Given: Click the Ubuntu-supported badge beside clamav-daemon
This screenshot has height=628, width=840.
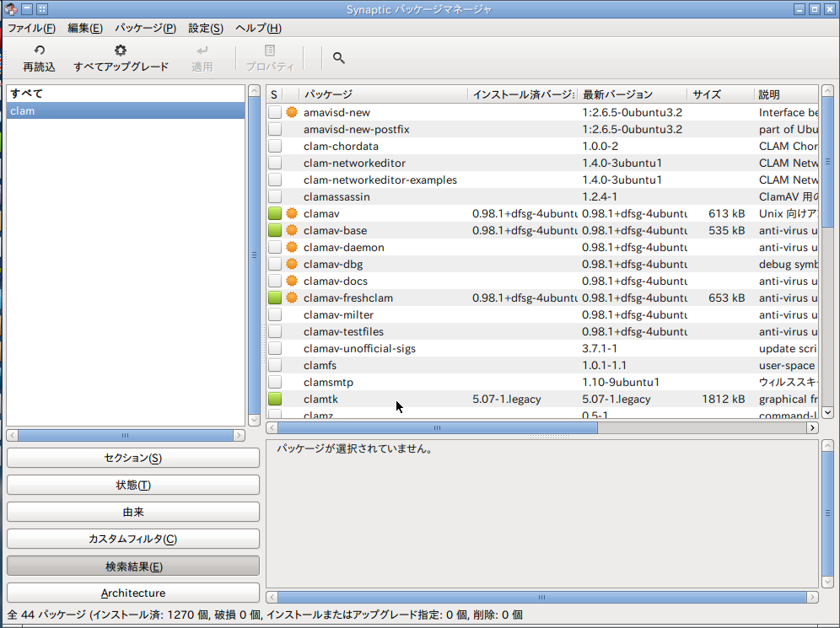Looking at the screenshot, I should tap(292, 247).
